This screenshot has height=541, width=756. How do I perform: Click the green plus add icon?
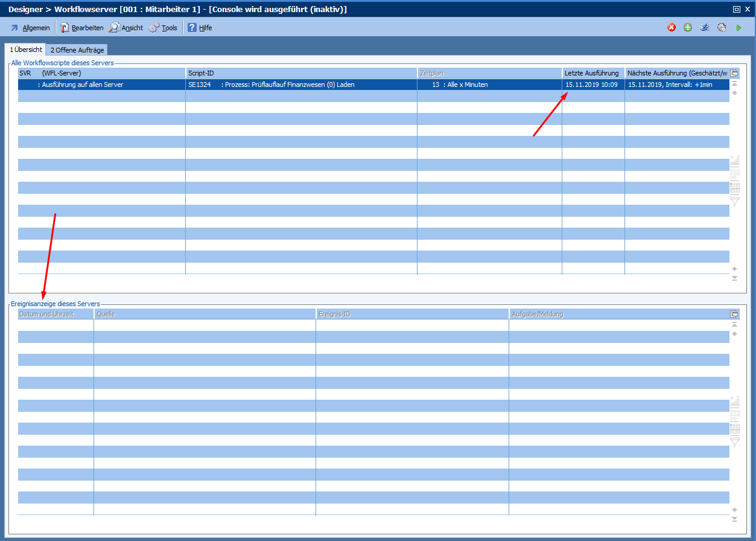pos(688,28)
